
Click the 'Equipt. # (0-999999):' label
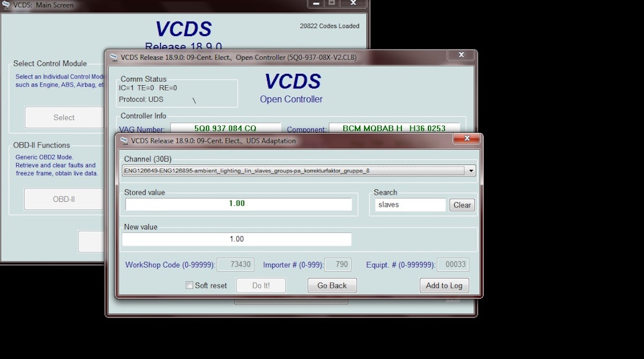coord(400,265)
